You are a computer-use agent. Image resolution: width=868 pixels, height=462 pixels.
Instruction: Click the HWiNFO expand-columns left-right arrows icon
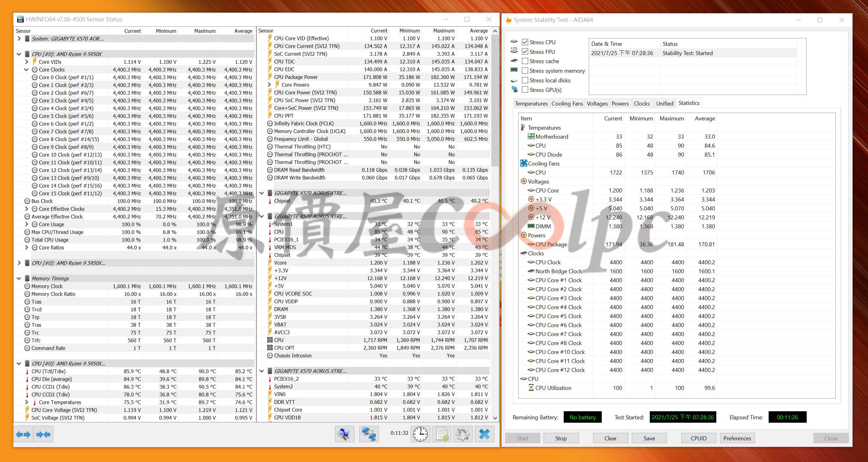click(23, 434)
